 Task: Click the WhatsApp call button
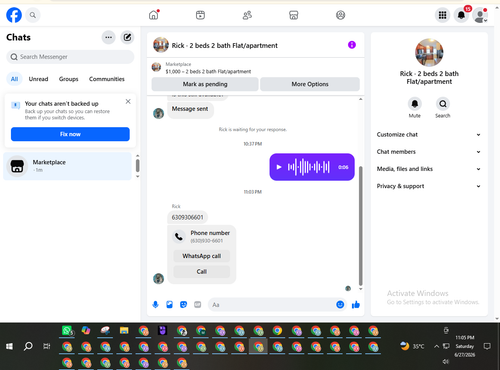pyautogui.click(x=202, y=256)
